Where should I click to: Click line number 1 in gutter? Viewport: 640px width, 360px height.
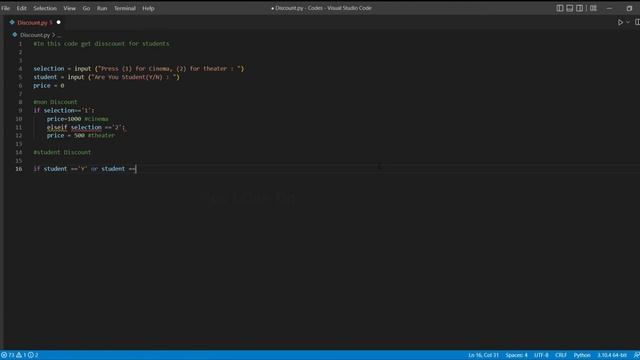click(x=20, y=44)
